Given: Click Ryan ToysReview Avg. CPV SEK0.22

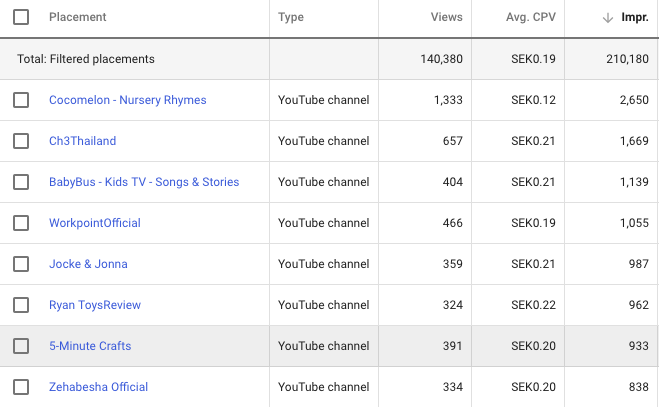Looking at the screenshot, I should coord(533,305).
